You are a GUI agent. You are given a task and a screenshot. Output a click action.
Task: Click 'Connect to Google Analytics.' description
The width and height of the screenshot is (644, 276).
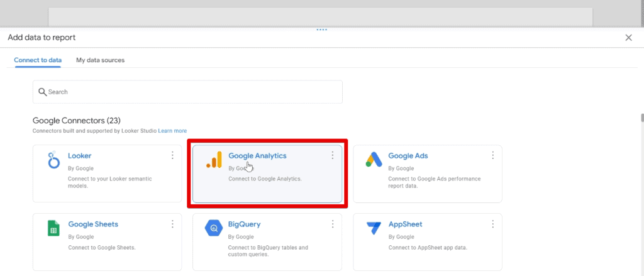pos(265,179)
